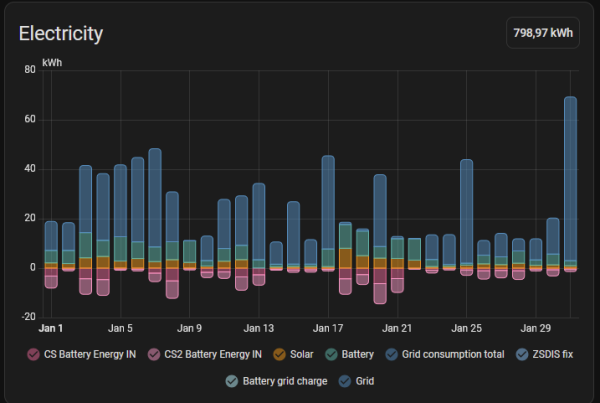This screenshot has width=600, height=403.
Task: Click the 40 y-axis label
Action: click(30, 169)
